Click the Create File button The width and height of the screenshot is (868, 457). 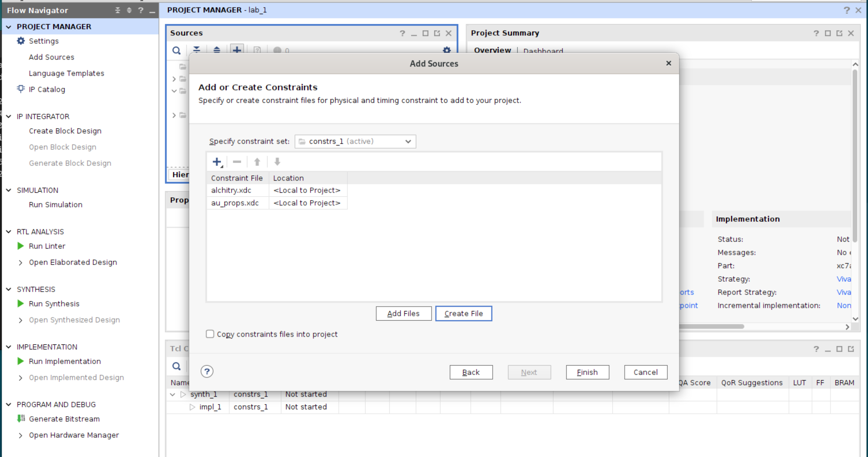(x=463, y=314)
